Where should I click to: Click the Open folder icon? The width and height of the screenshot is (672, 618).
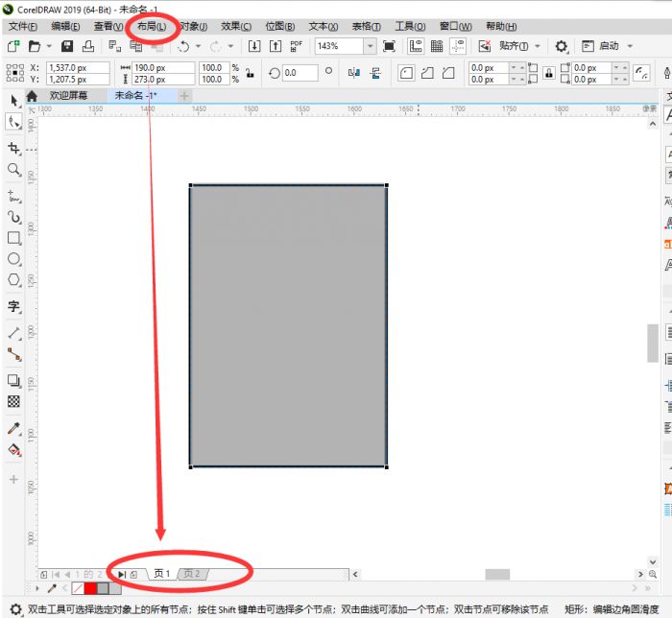pos(35,46)
